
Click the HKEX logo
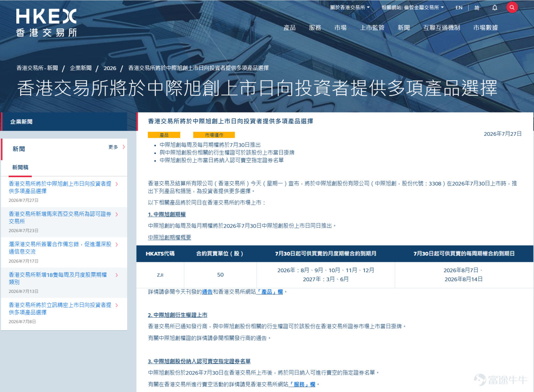(46, 23)
